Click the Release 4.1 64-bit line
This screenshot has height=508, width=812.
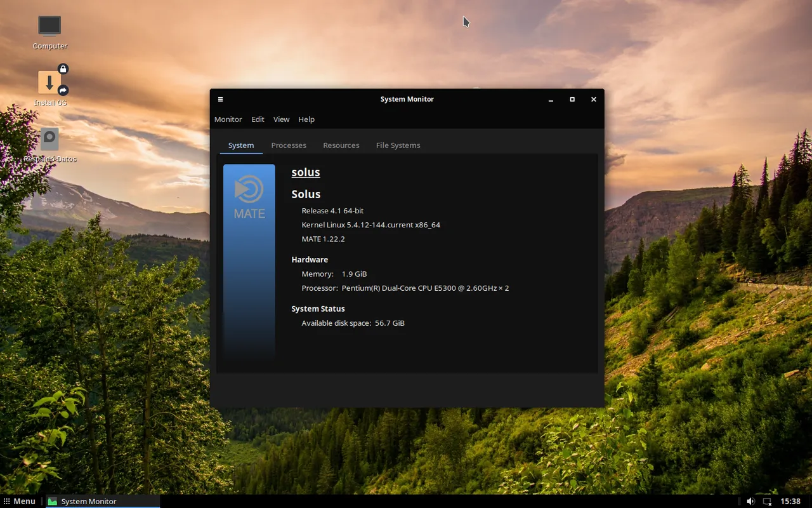(x=332, y=211)
